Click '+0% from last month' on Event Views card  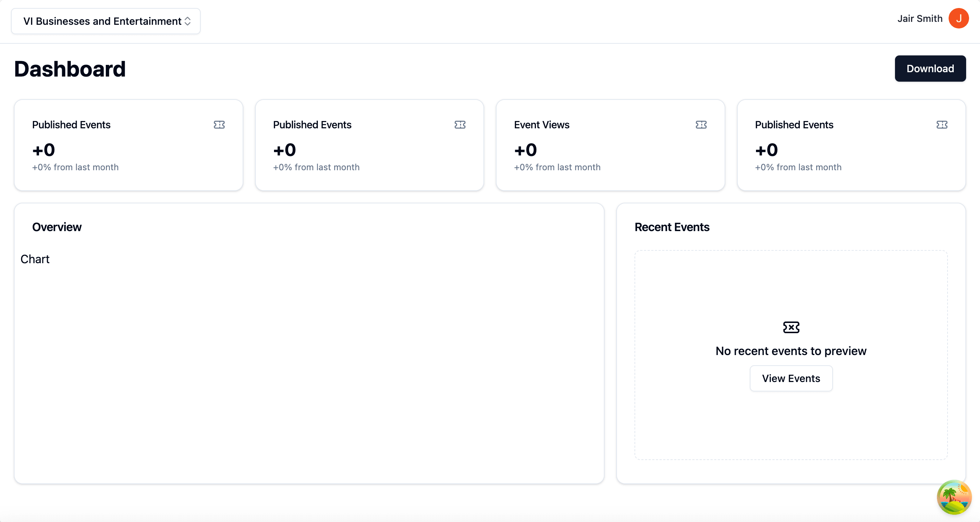[557, 167]
